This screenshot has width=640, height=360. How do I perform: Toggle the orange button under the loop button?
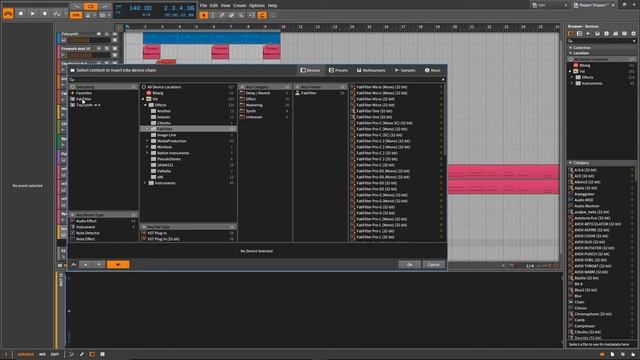76,15
